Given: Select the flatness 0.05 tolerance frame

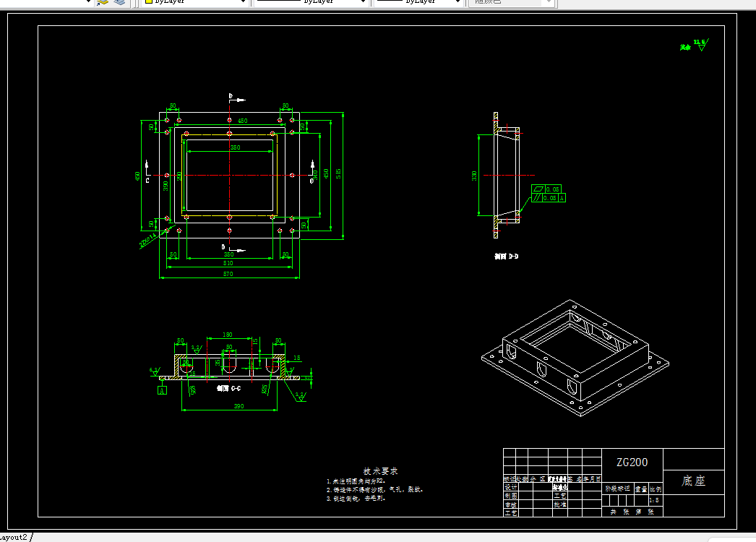Looking at the screenshot, I should [x=546, y=189].
